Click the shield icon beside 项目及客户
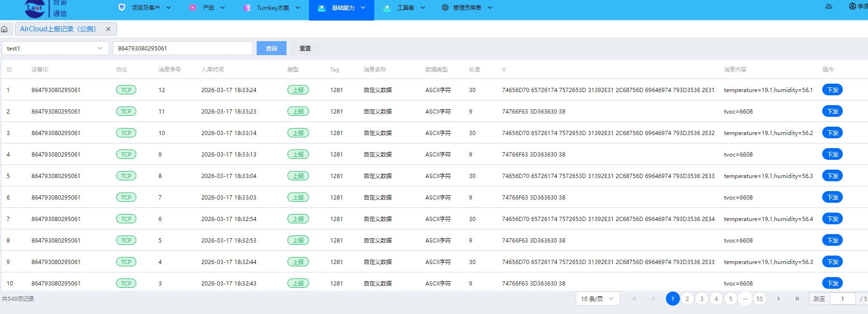 122,7
